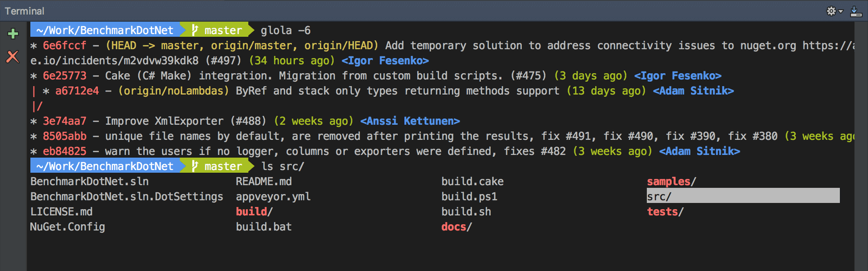Click LICENSE.md file name
868x271 pixels.
click(61, 212)
